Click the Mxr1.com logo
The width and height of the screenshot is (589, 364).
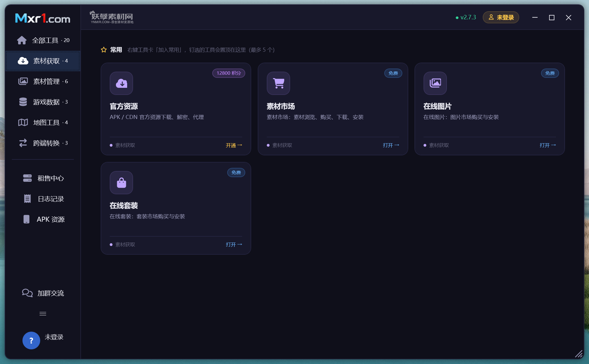coord(43,18)
